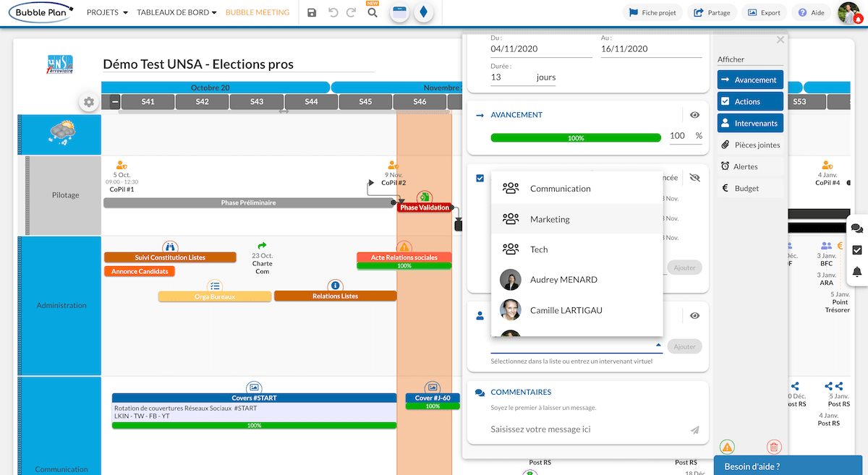
Task: Open the search tool marked NEW
Action: (373, 12)
